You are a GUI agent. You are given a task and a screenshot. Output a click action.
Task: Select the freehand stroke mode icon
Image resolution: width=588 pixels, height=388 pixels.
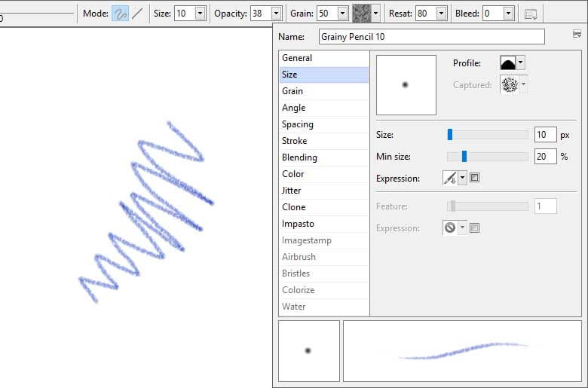pos(120,14)
